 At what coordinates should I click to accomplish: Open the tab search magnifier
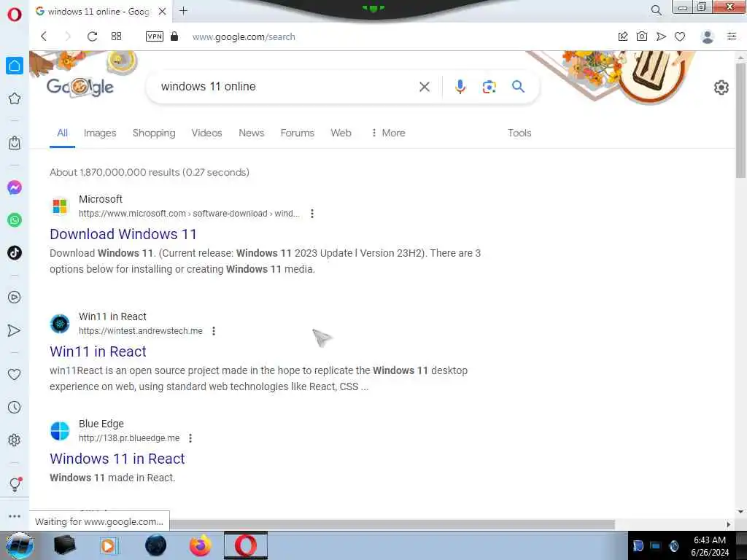(x=656, y=10)
